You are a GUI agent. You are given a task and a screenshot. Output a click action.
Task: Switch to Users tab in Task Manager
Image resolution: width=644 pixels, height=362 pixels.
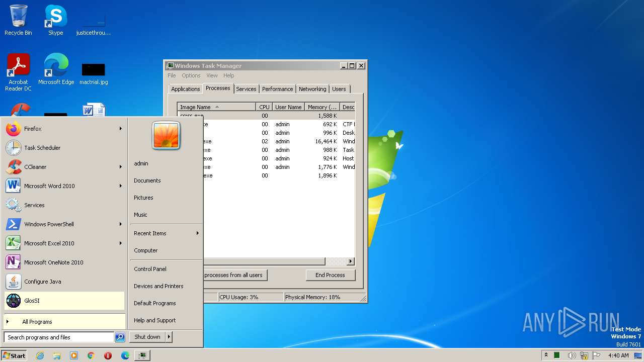coord(339,89)
